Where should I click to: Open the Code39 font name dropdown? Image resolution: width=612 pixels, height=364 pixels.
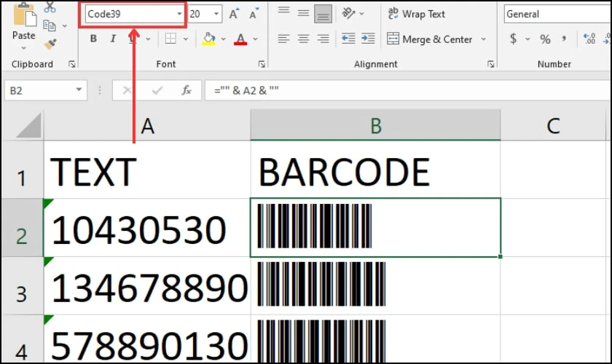pyautogui.click(x=179, y=14)
